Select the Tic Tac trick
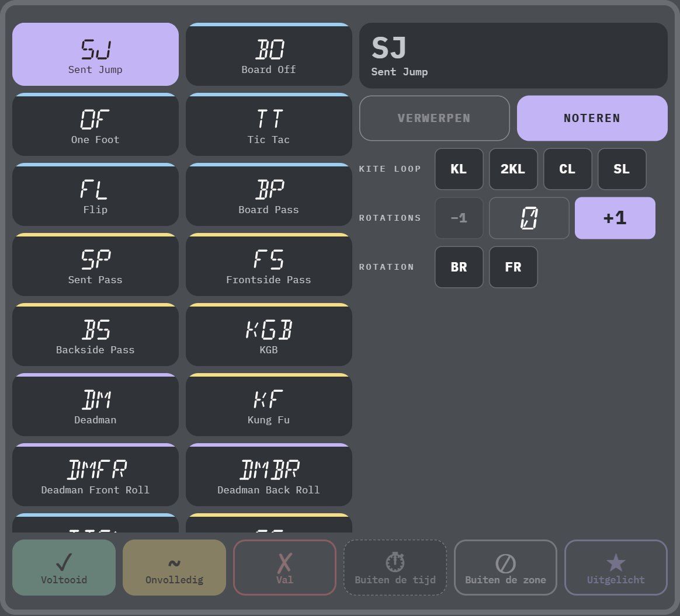 coord(269,124)
